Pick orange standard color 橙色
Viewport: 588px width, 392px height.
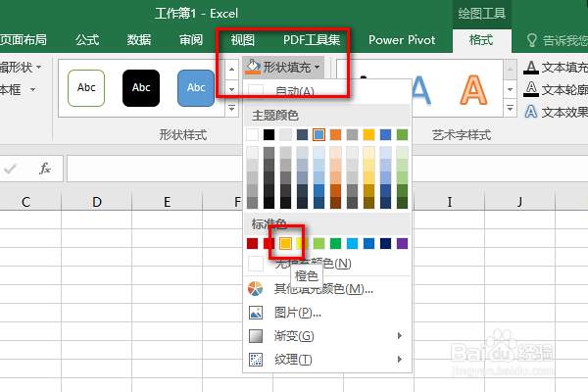point(285,243)
